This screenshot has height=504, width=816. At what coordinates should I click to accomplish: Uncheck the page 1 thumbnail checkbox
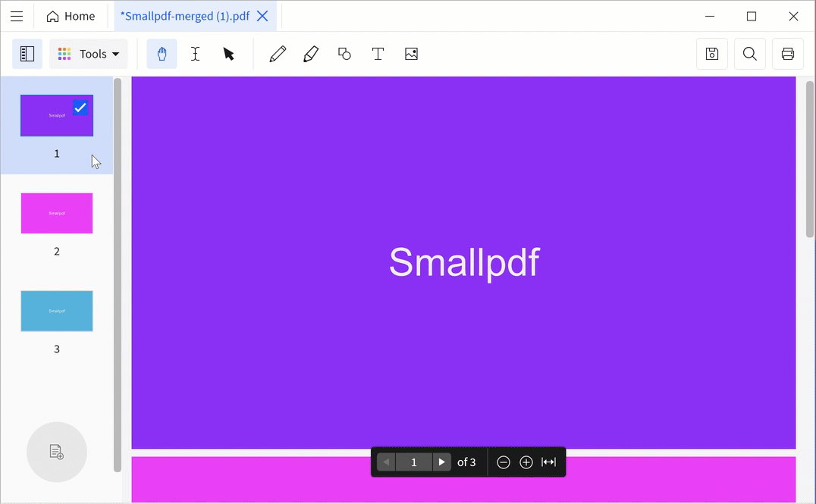[x=80, y=108]
